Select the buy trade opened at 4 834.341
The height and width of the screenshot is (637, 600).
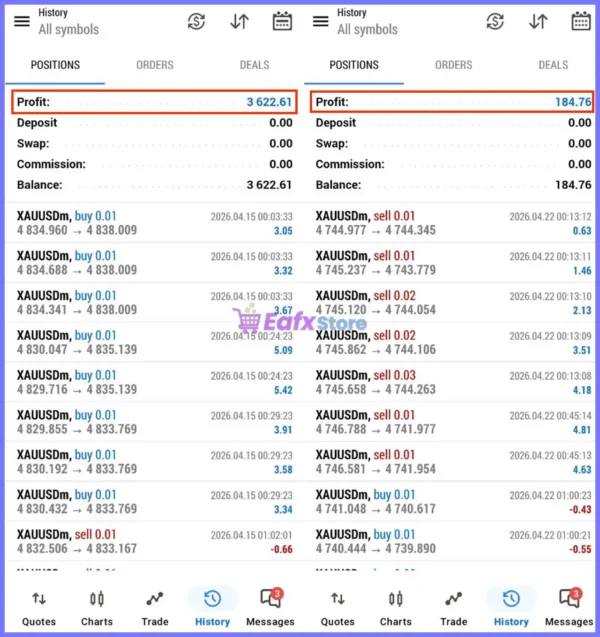click(x=154, y=303)
